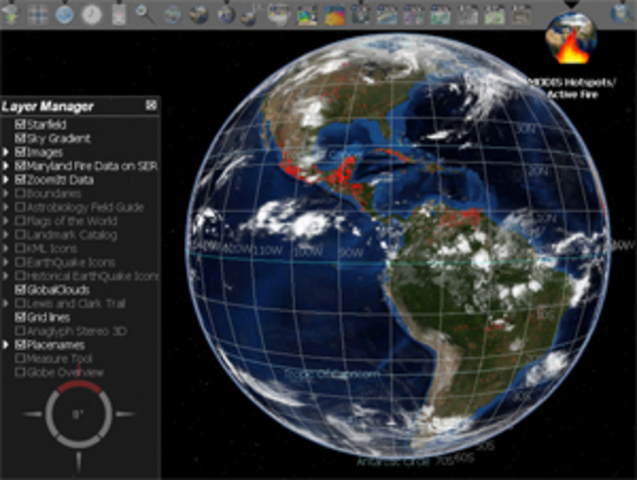Screen dimensions: 637x480
Task: Expand the KML Icons arrow
Action: [x=6, y=249]
